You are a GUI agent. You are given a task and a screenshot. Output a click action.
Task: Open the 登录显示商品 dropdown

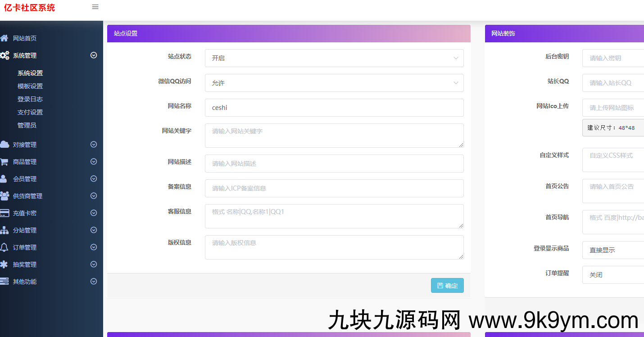tap(612, 250)
